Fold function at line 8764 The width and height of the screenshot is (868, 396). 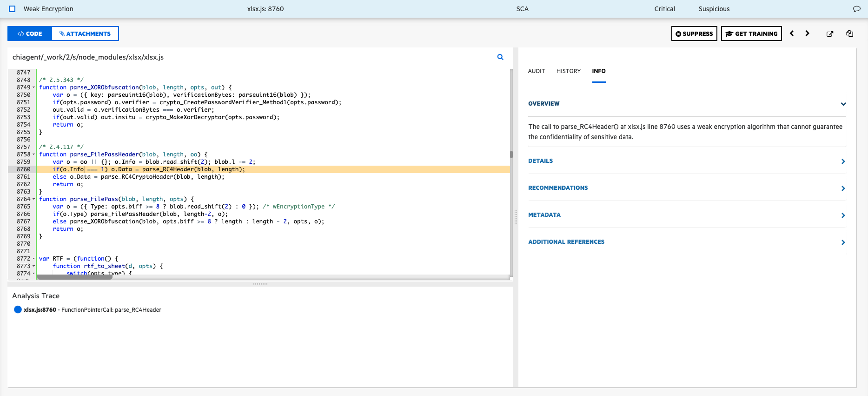(x=33, y=199)
